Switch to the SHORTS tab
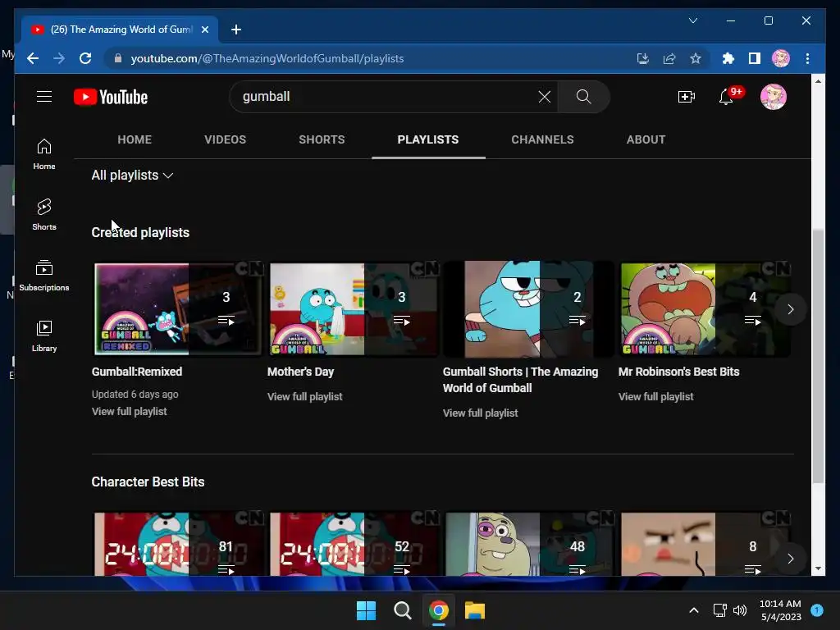This screenshot has width=840, height=630. pyautogui.click(x=322, y=139)
